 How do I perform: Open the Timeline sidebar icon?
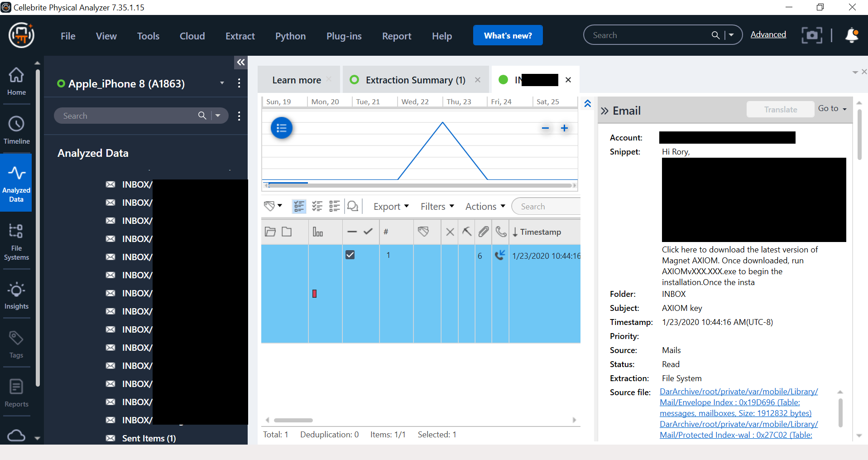(16, 130)
